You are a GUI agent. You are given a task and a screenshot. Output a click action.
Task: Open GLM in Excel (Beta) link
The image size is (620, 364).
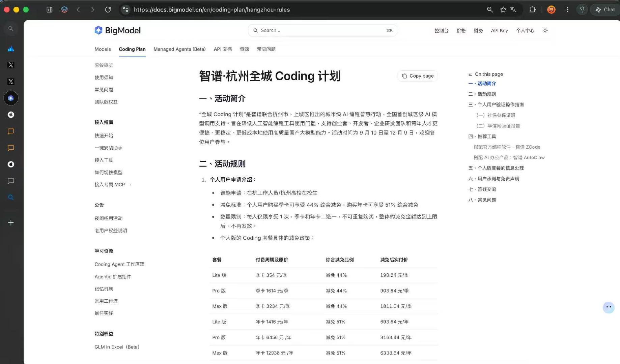click(x=117, y=347)
